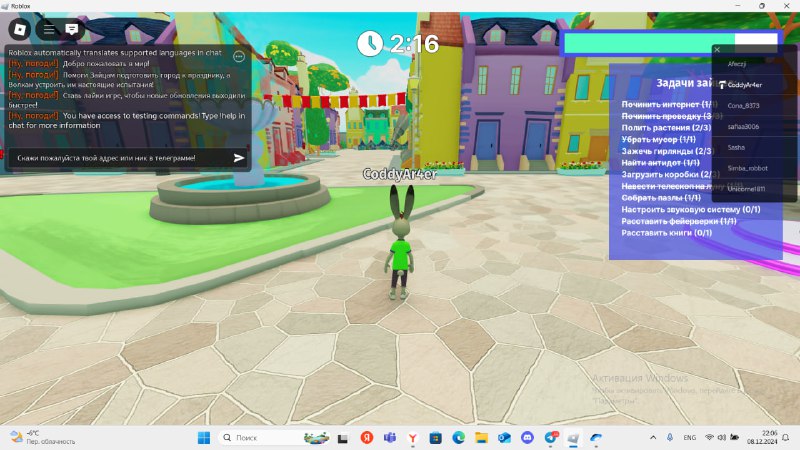Toggle the chat window icon
Viewport: 800px width, 450px height.
tap(72, 29)
